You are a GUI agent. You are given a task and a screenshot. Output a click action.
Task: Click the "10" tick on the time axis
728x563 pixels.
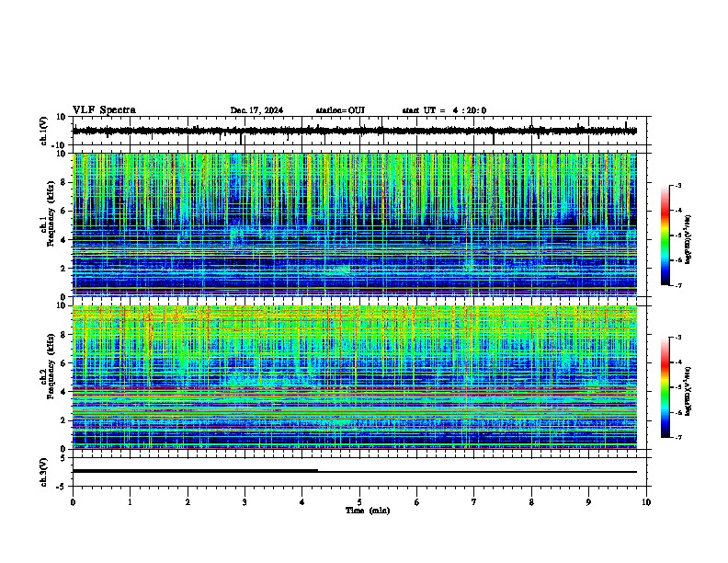coord(646,502)
